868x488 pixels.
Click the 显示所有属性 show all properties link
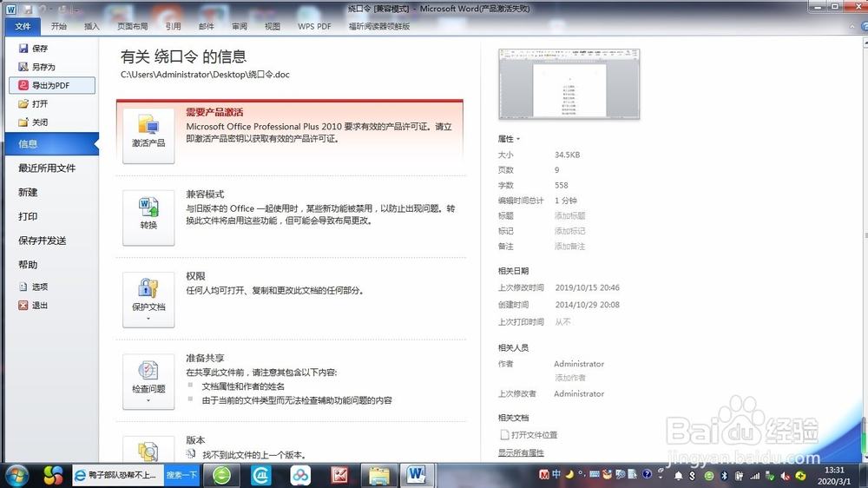point(521,452)
